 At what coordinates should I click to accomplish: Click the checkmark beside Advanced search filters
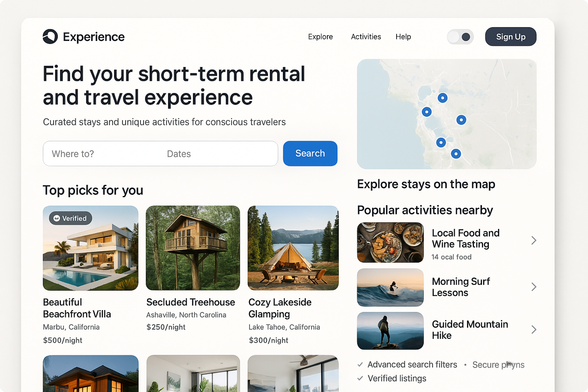pos(360,364)
